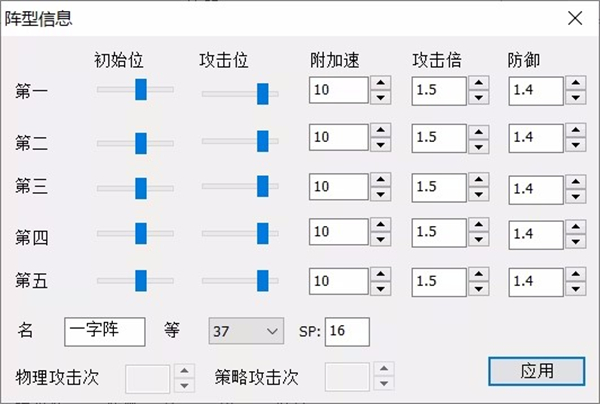
Task: Increase 攻击倍 value for 第一 row
Action: 479,83
